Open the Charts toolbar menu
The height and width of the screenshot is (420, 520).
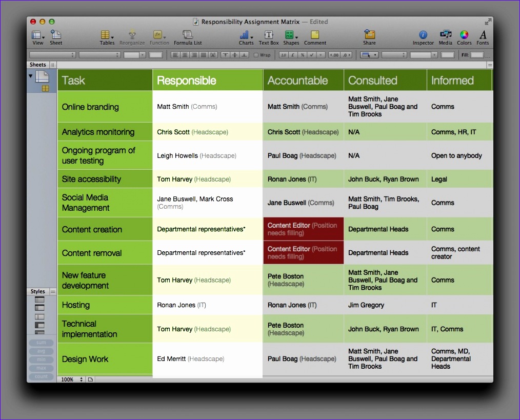tap(246, 37)
